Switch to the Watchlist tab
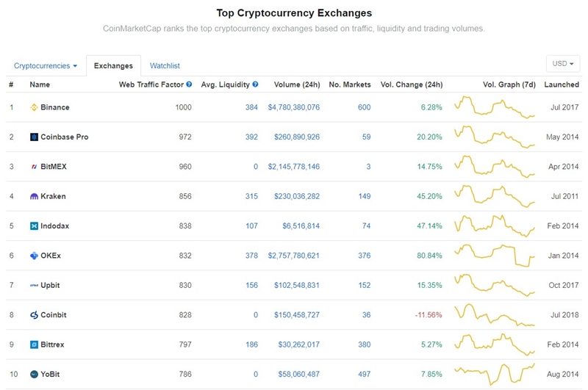 pyautogui.click(x=165, y=66)
